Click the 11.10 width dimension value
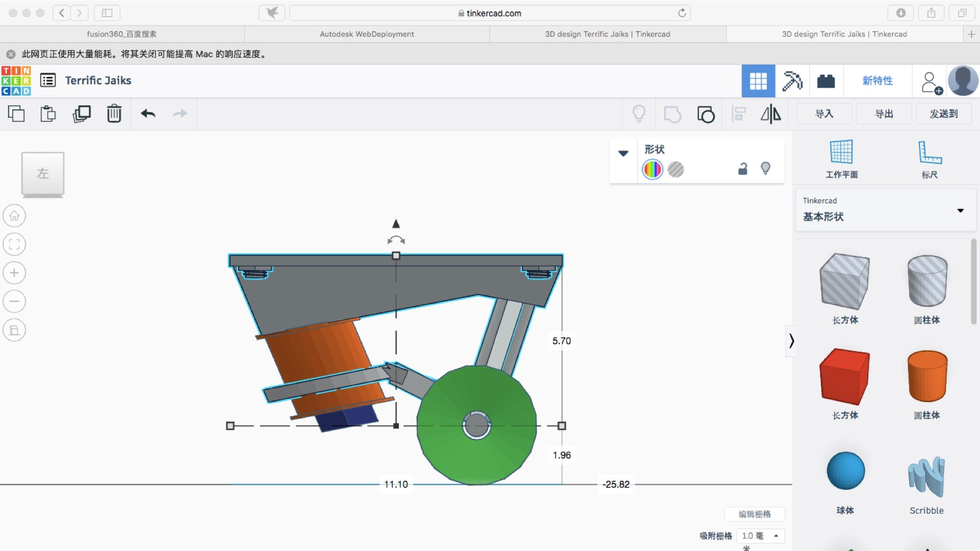This screenshot has height=551, width=980. pyautogui.click(x=396, y=484)
